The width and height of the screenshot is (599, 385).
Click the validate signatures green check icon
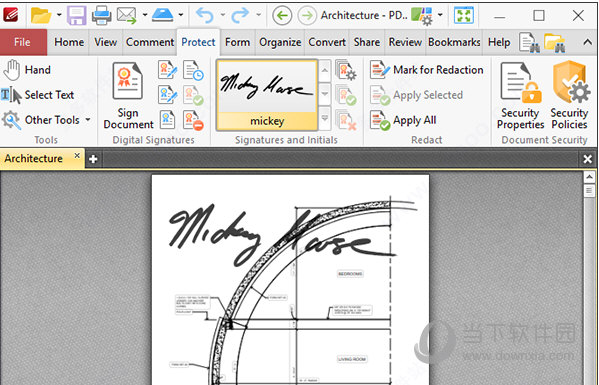(x=193, y=95)
